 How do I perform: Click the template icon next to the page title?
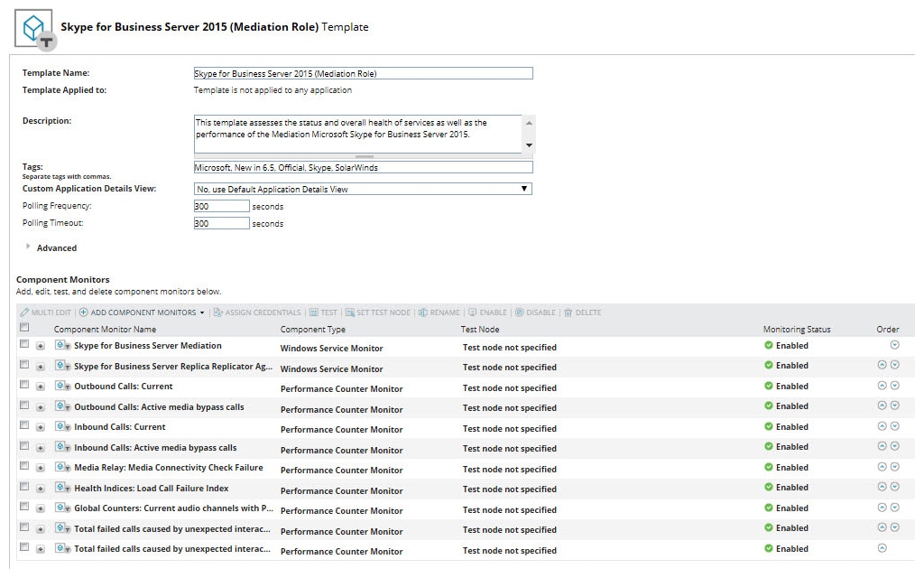[x=32, y=27]
